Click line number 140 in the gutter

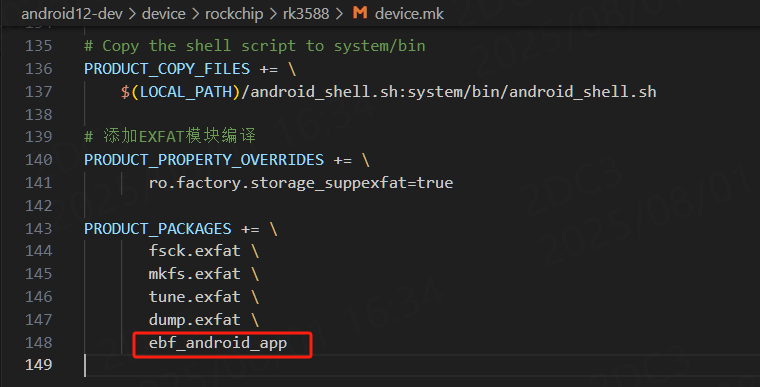[38, 160]
